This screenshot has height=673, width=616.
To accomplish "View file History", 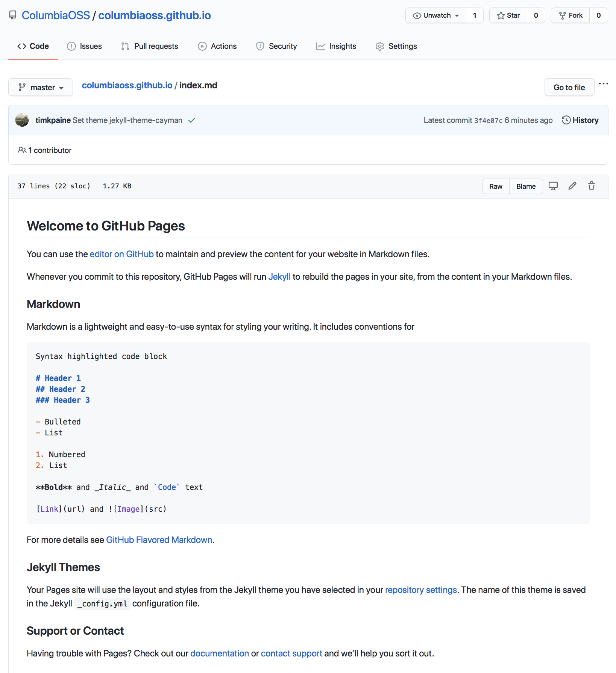I will pyautogui.click(x=580, y=120).
